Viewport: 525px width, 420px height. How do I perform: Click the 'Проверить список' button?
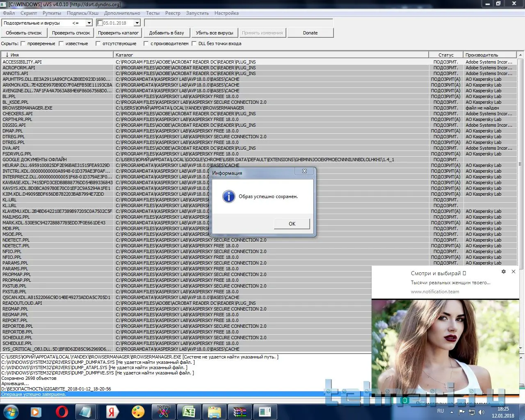71,33
